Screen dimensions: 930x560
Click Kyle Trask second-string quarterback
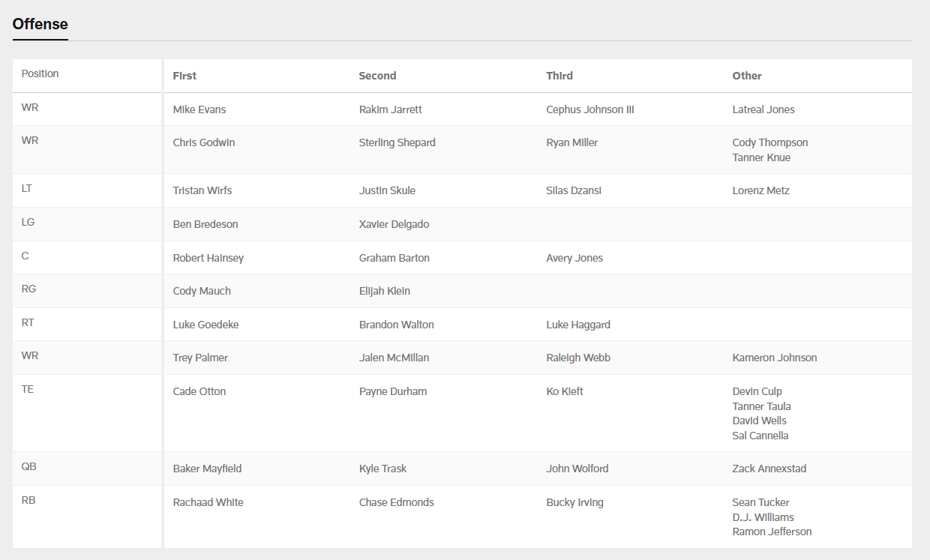point(382,469)
